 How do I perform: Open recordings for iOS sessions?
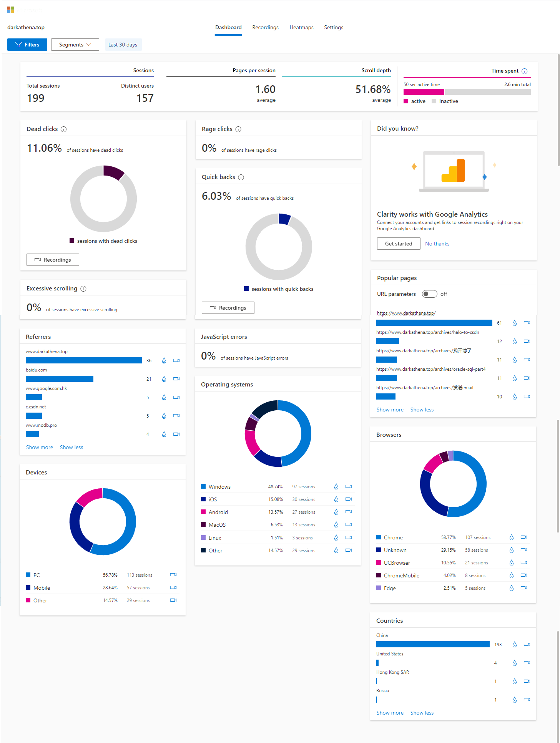[349, 499]
